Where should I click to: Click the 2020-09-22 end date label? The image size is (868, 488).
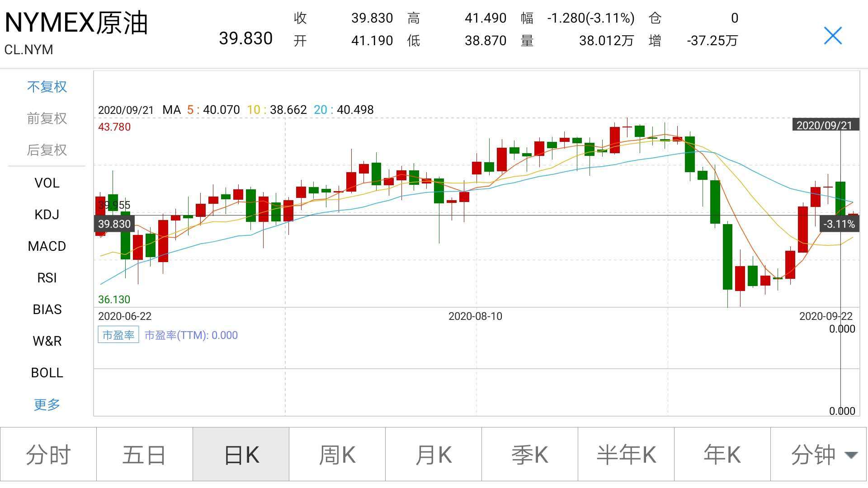click(x=826, y=316)
